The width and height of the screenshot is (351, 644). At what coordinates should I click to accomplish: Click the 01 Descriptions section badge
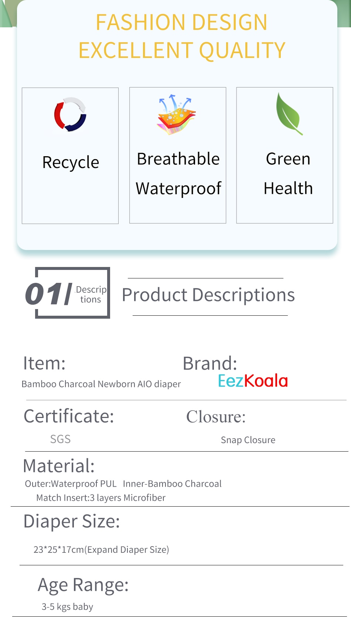(x=68, y=293)
